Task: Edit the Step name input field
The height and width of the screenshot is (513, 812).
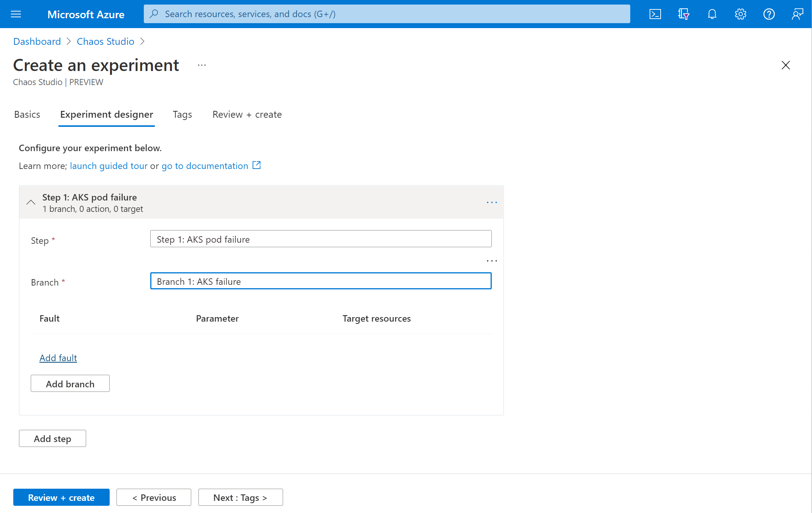Action: (321, 239)
